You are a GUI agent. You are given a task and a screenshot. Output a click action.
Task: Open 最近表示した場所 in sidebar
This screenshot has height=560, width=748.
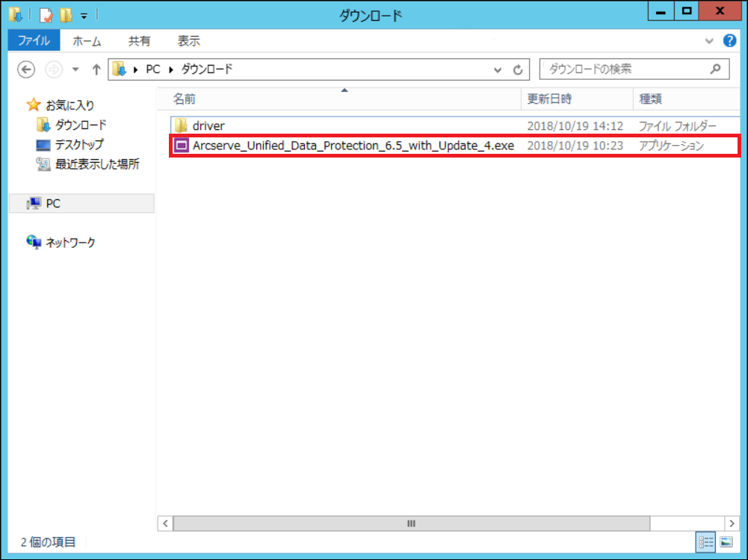[97, 164]
